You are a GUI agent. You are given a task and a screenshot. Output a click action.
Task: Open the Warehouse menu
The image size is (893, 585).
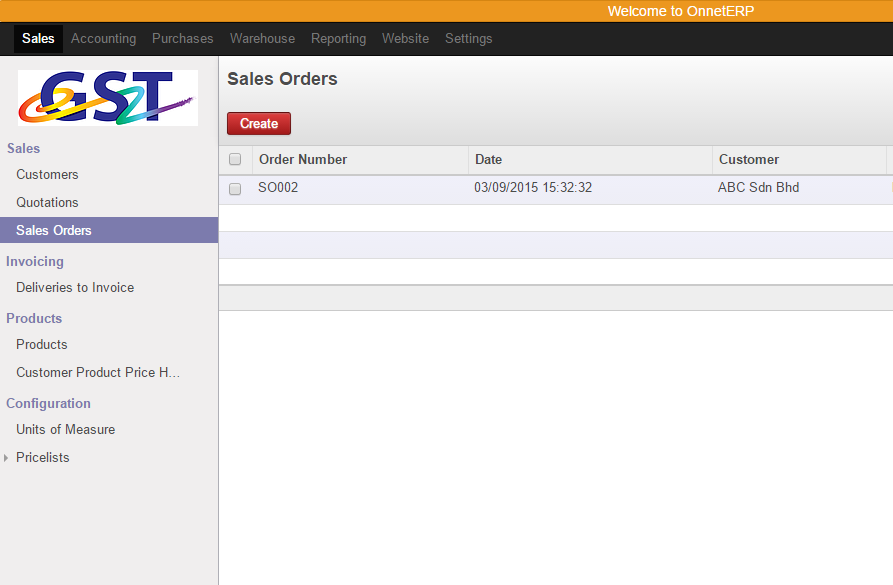point(262,38)
